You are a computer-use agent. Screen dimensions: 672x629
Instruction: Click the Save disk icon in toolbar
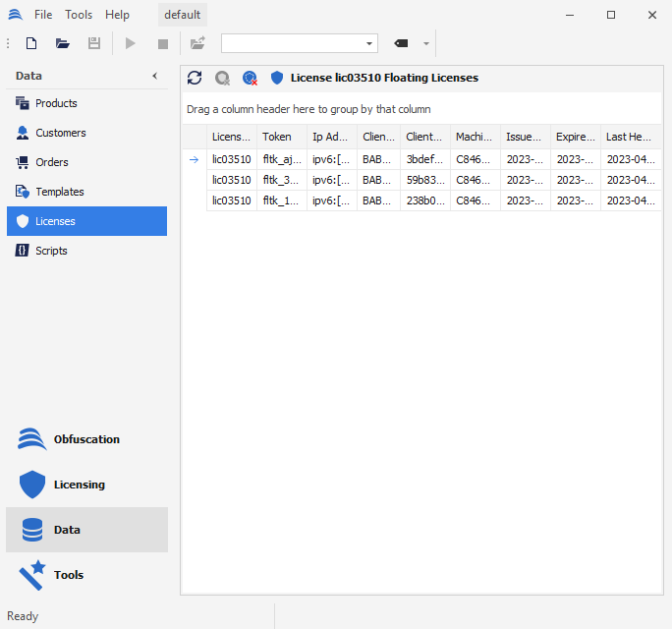tap(94, 43)
